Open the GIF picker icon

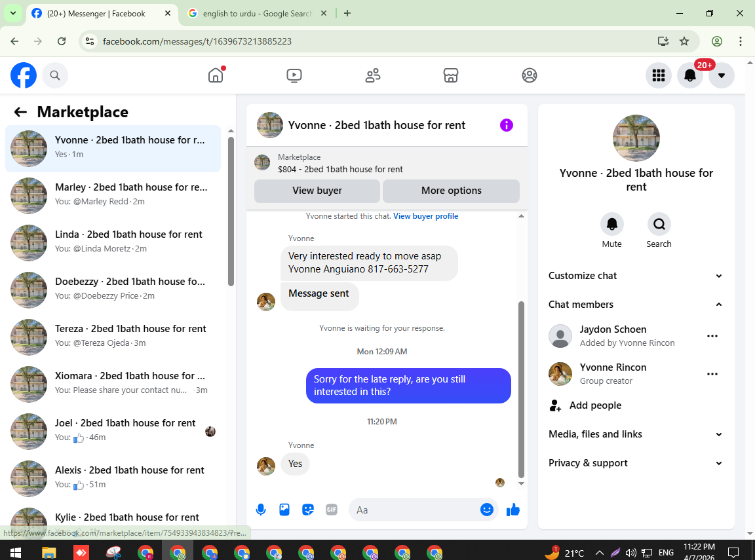point(332,510)
